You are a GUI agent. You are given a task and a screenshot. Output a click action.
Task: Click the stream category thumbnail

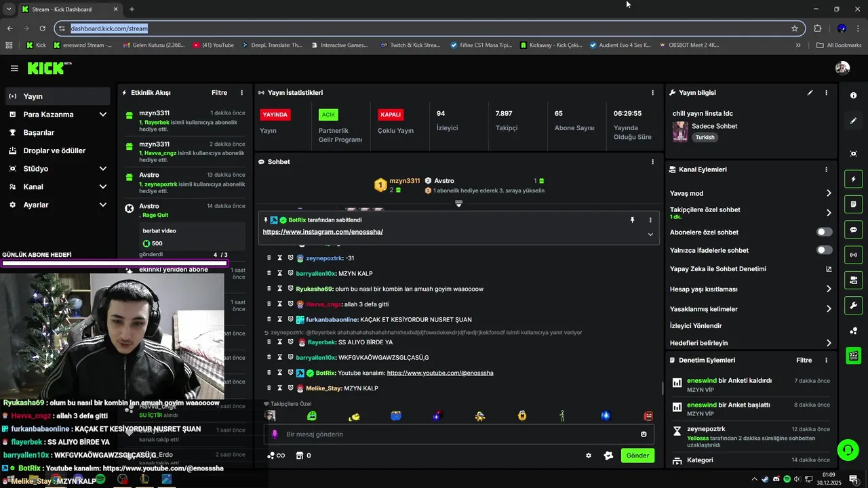679,131
